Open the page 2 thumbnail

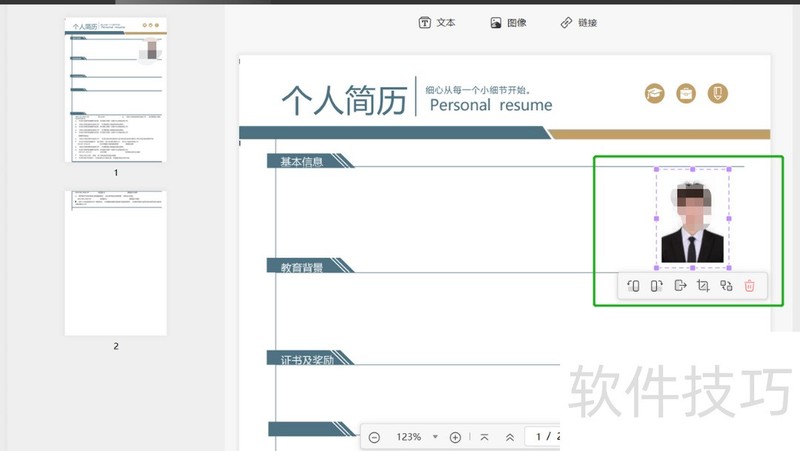pos(116,263)
